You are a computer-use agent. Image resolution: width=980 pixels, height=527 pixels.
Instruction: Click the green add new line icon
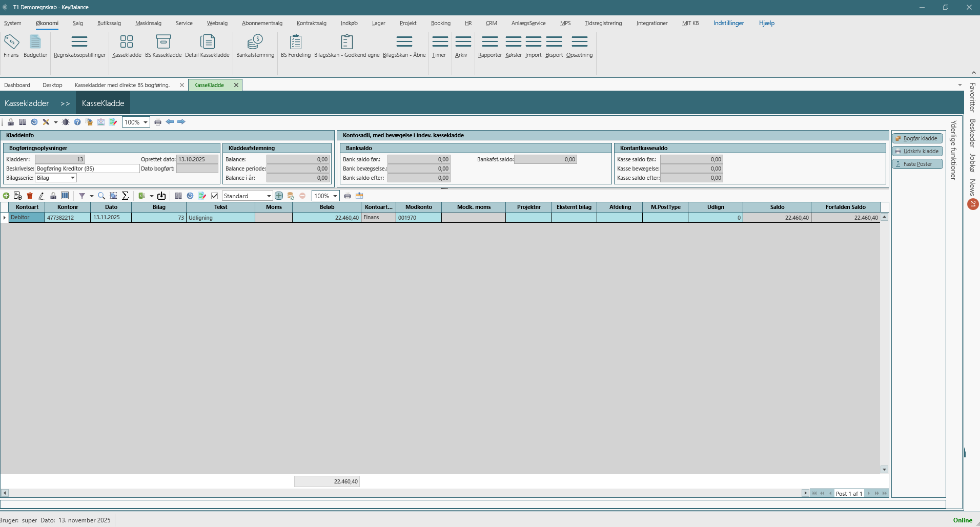tap(6, 196)
